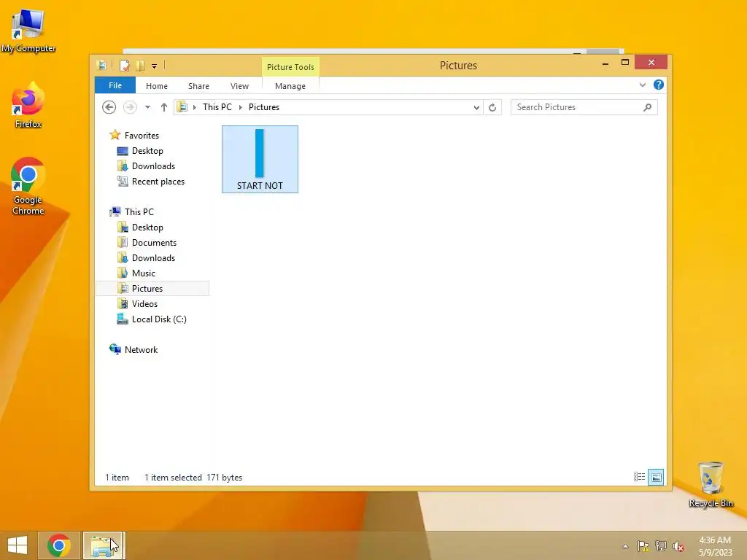This screenshot has height=560, width=747.
Task: Click the 171 bytes status bar text
Action: coord(225,477)
